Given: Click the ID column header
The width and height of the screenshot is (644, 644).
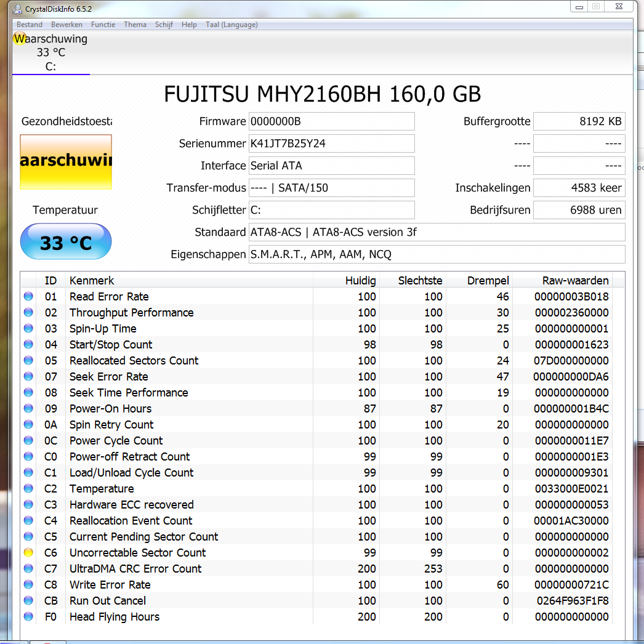Looking at the screenshot, I should [x=50, y=281].
